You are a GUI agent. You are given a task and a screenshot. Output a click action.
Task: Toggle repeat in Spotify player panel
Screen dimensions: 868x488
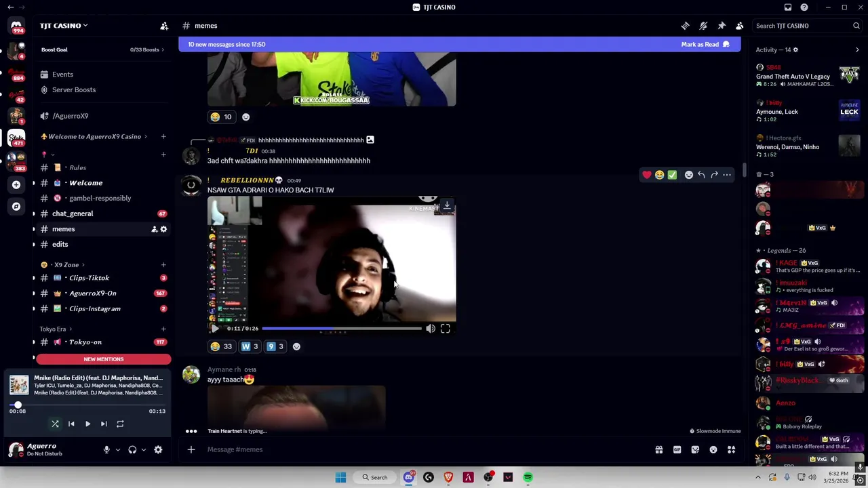pos(120,424)
